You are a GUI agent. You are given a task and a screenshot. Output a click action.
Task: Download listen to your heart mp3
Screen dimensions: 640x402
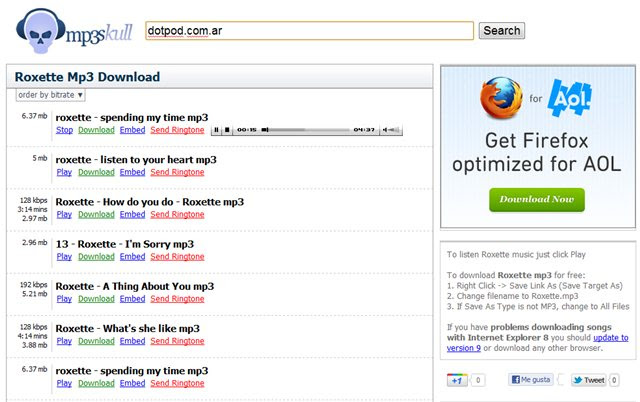click(96, 172)
